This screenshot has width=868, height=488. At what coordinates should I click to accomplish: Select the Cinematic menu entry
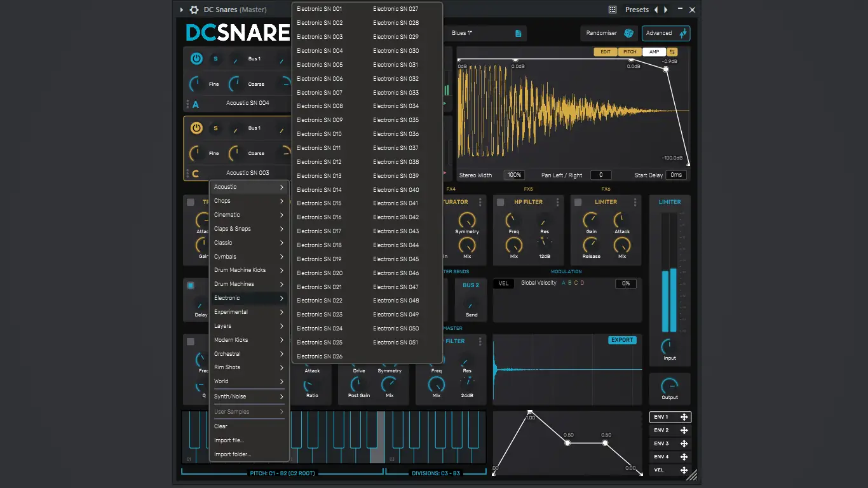[x=249, y=215]
